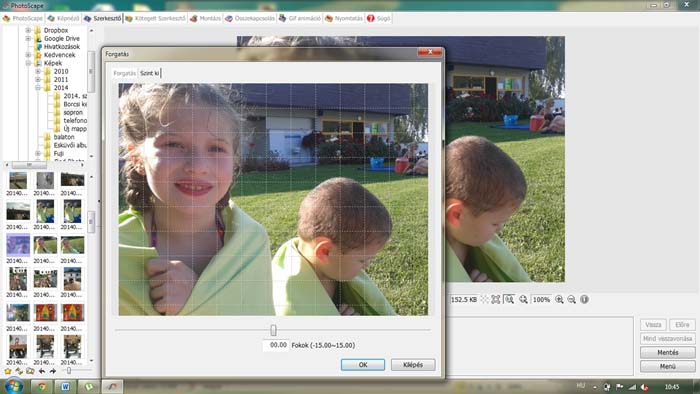Click the back arrow below the thumbnail list
The width and height of the screenshot is (700, 394).
click(x=42, y=371)
